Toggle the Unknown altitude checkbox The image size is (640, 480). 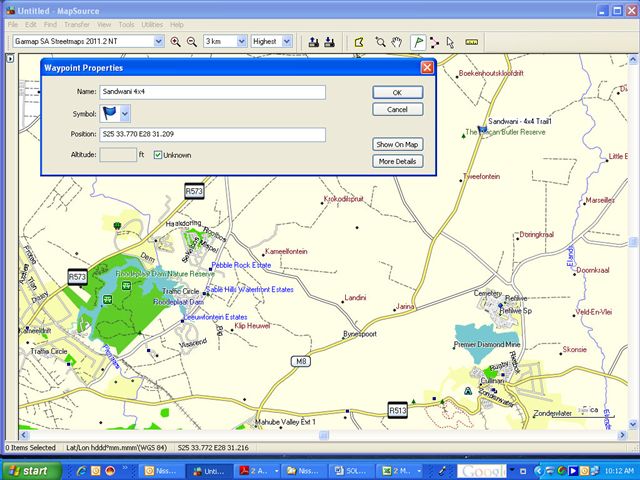(x=158, y=155)
